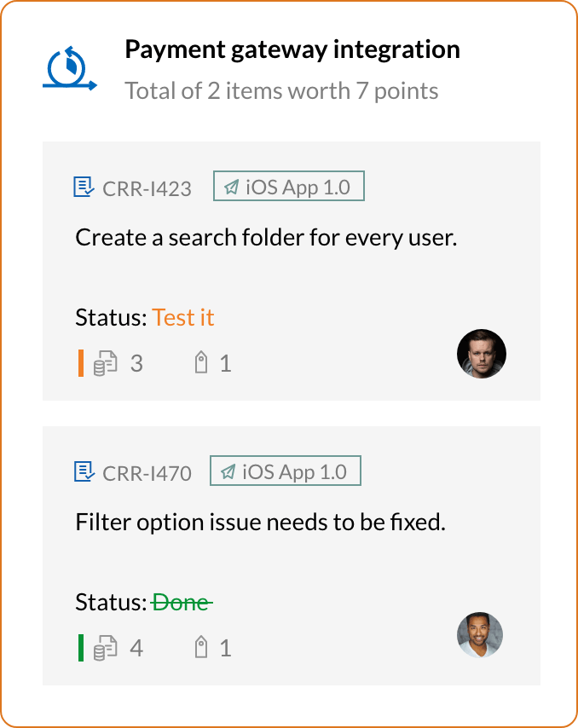Click the tag icon on the CRR-I470 card
The height and width of the screenshot is (728, 578).
(201, 648)
